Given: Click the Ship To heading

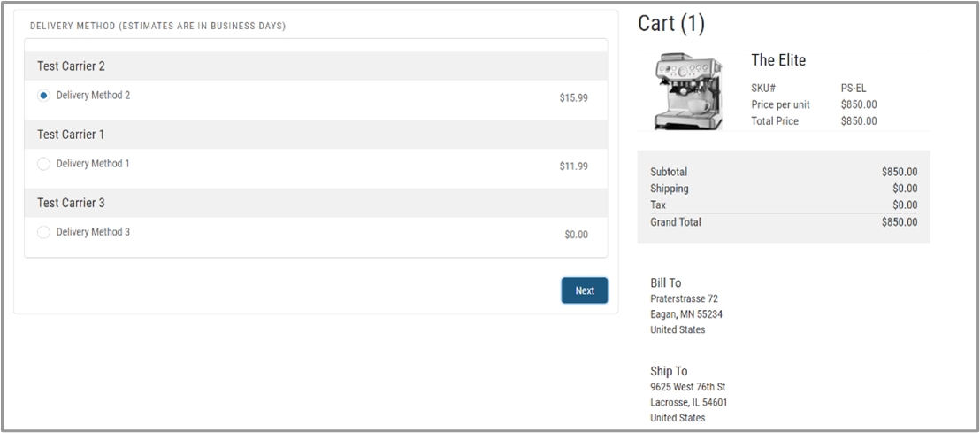Looking at the screenshot, I should pos(668,371).
